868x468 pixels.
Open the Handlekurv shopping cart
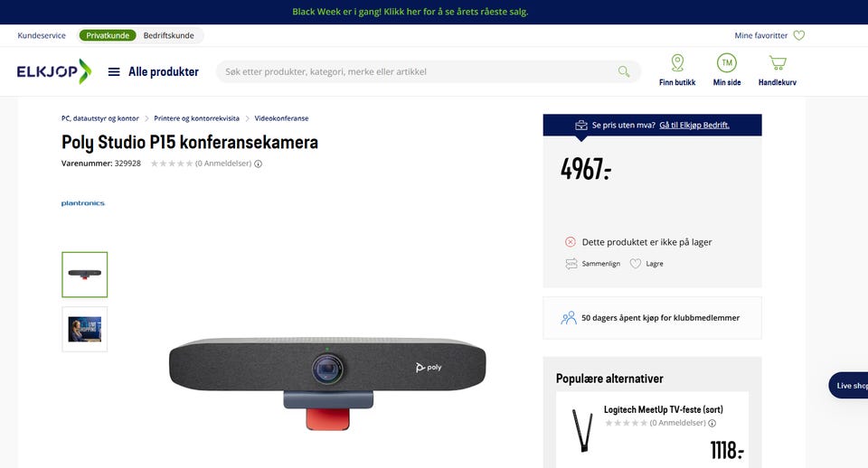(x=778, y=63)
